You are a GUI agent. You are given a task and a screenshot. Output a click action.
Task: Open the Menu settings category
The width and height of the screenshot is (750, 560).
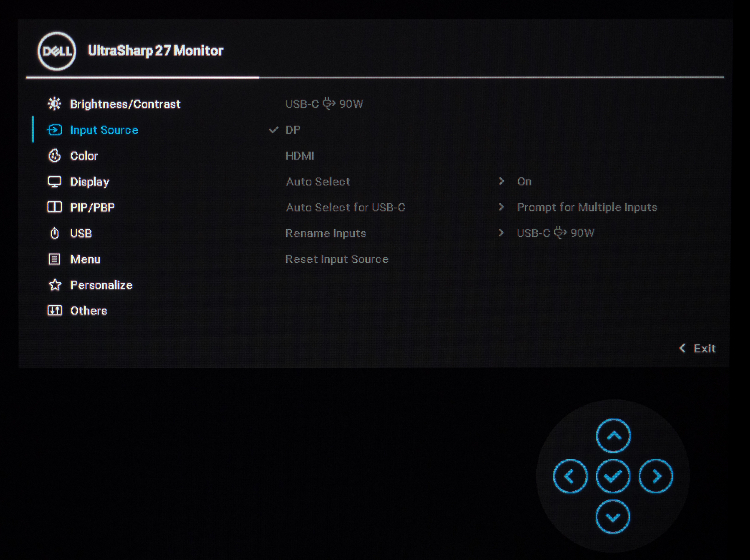pyautogui.click(x=85, y=259)
